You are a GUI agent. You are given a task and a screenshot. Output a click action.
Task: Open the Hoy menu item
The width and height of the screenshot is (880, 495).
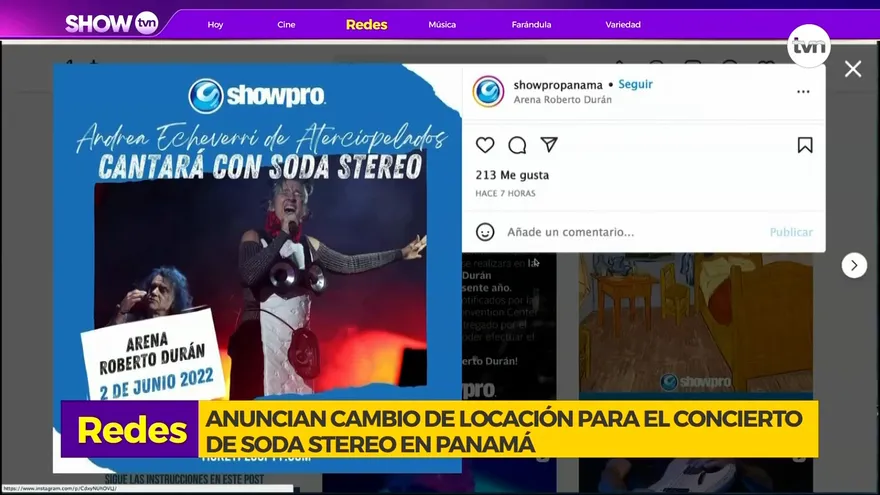point(216,25)
